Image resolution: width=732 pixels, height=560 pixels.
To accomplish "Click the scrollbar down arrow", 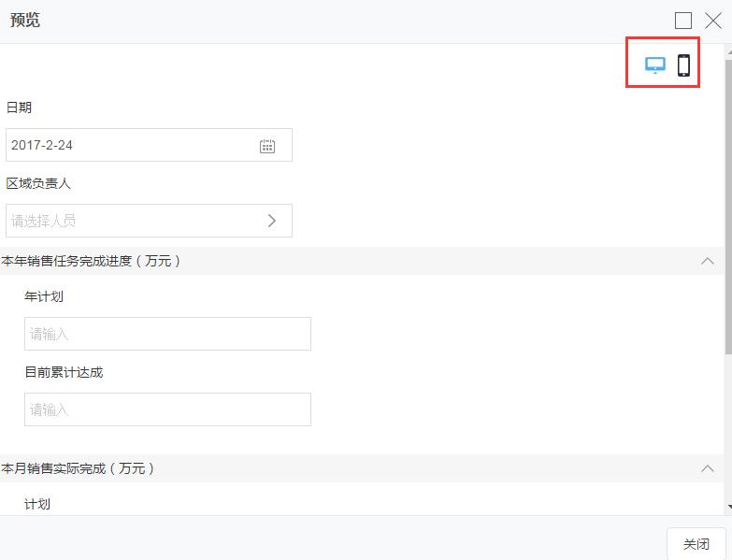I will [x=728, y=507].
